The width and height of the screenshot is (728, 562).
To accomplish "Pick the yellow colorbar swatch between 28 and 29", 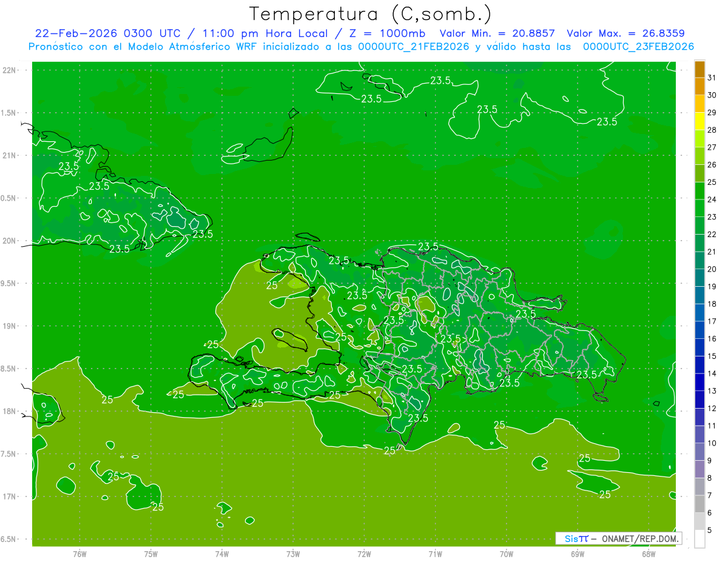I will (699, 121).
